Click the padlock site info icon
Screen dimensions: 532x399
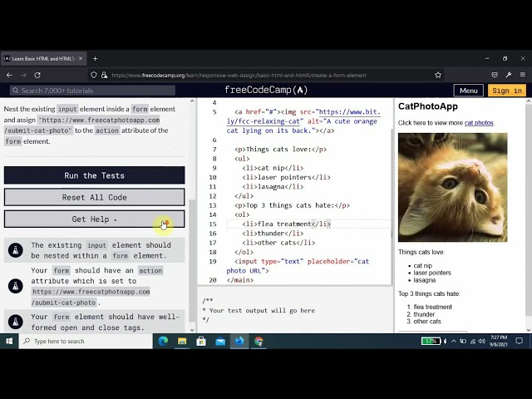[x=104, y=75]
